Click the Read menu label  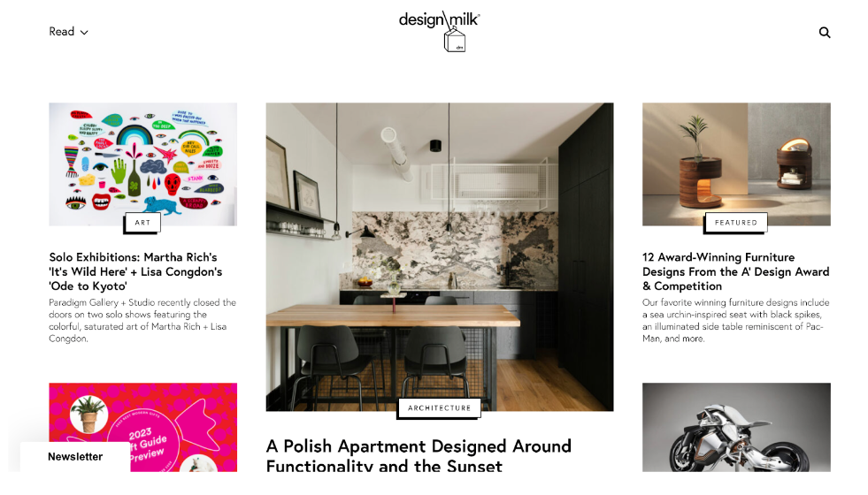(61, 32)
